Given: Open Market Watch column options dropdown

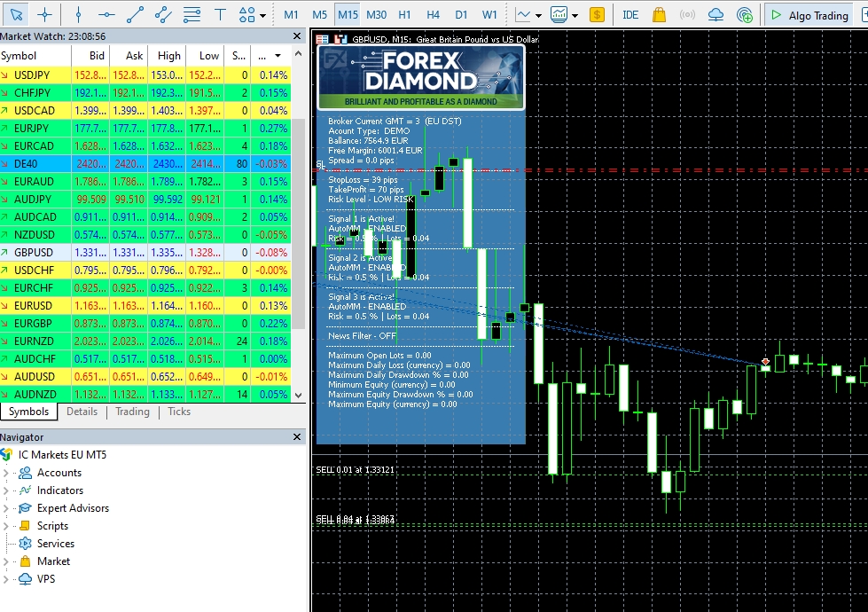Looking at the screenshot, I should coord(278,56).
